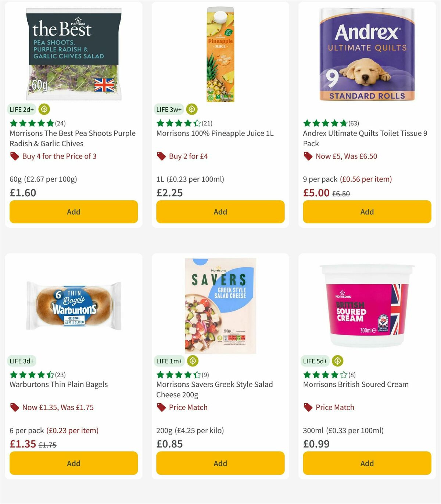Click the red tag icon beside Buy 2 for £4
This screenshot has height=504, width=441.
click(161, 156)
